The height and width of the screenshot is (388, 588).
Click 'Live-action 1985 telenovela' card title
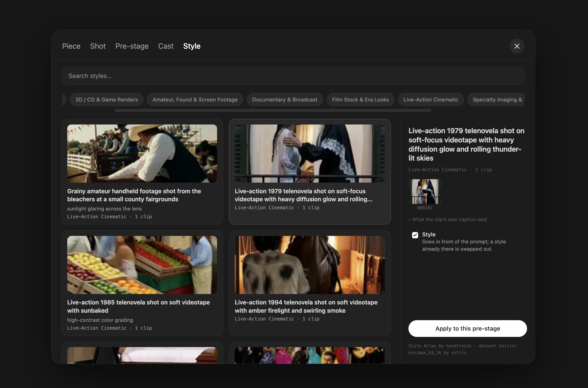coord(138,306)
